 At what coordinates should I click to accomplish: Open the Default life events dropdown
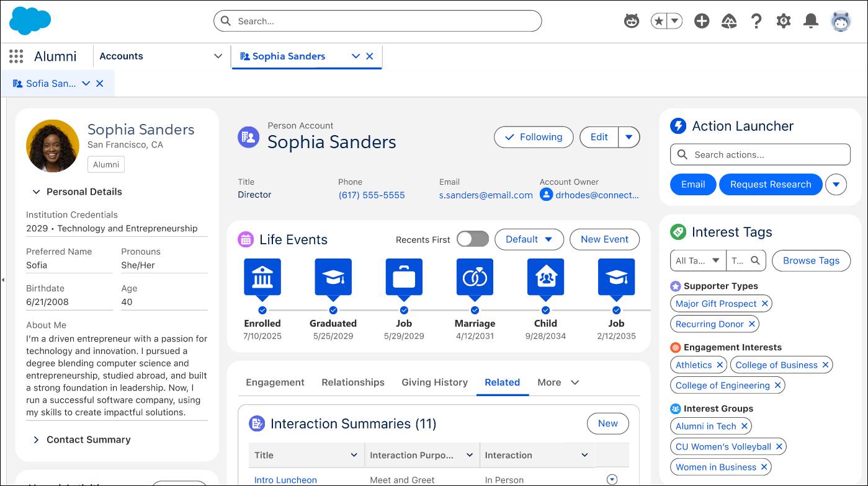(529, 239)
